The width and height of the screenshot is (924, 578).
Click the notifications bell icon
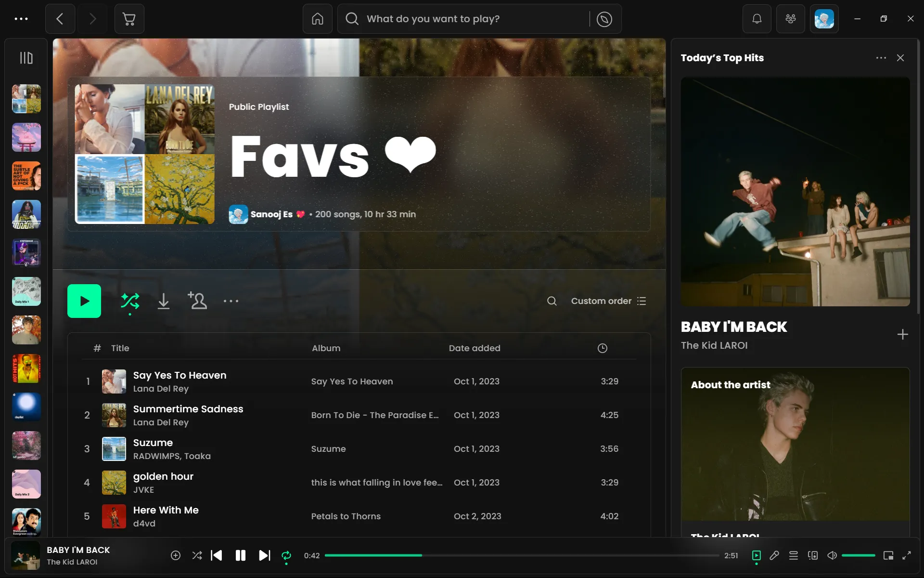[757, 18]
